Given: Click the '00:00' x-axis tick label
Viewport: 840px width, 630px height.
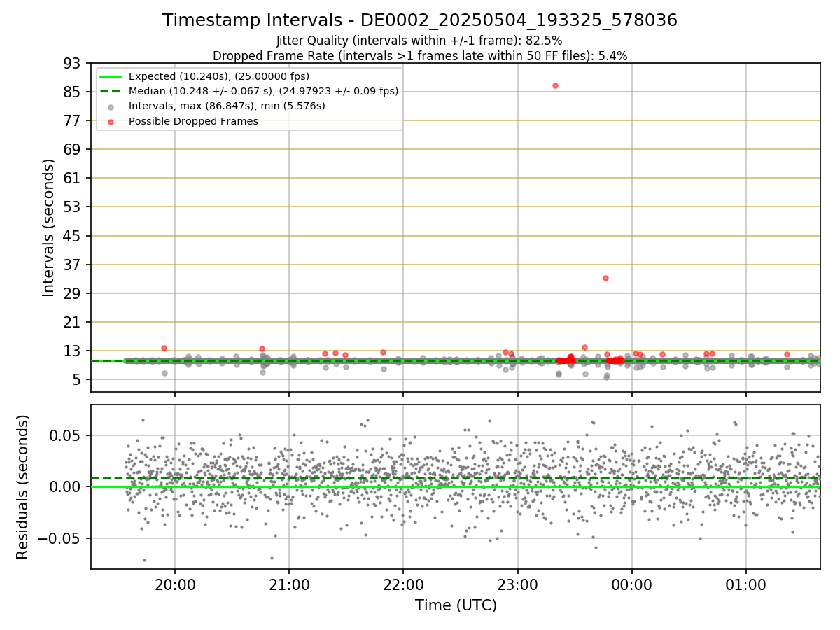Looking at the screenshot, I should click(631, 584).
